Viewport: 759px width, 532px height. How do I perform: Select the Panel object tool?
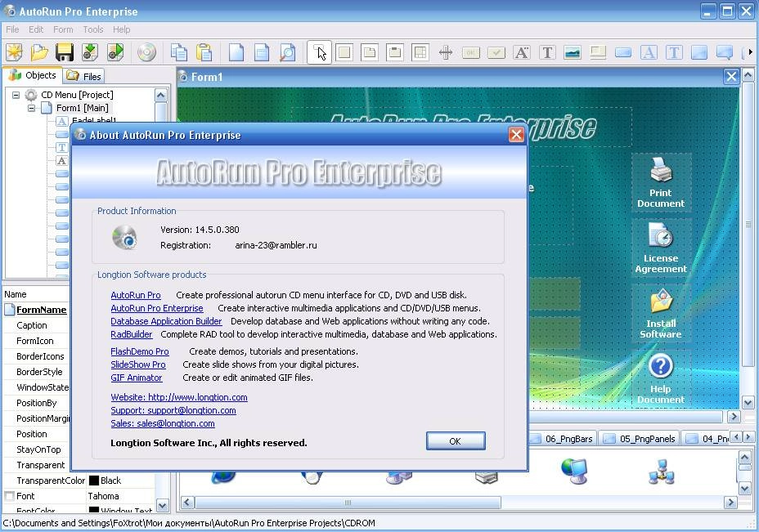pyautogui.click(x=344, y=52)
